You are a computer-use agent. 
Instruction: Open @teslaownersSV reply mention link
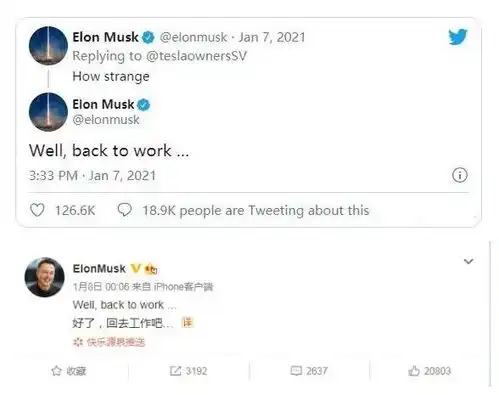[197, 56]
